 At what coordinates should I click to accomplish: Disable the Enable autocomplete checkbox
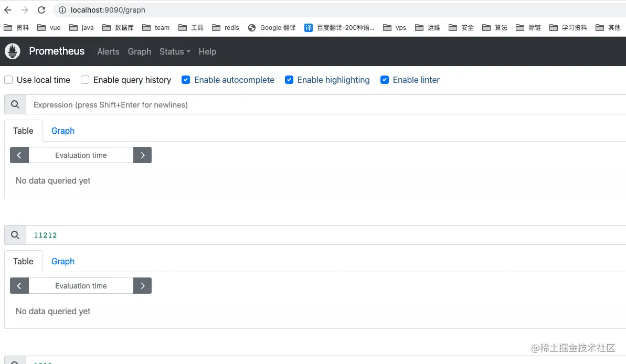click(186, 80)
